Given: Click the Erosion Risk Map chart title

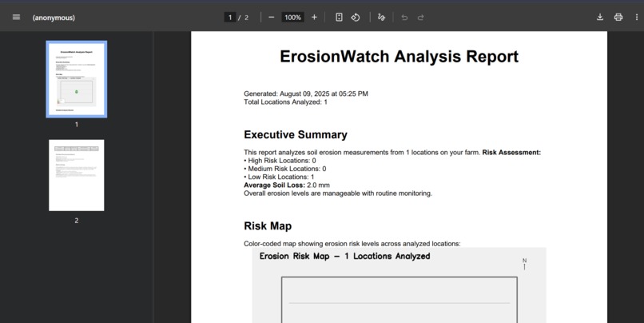Looking at the screenshot, I should [345, 256].
